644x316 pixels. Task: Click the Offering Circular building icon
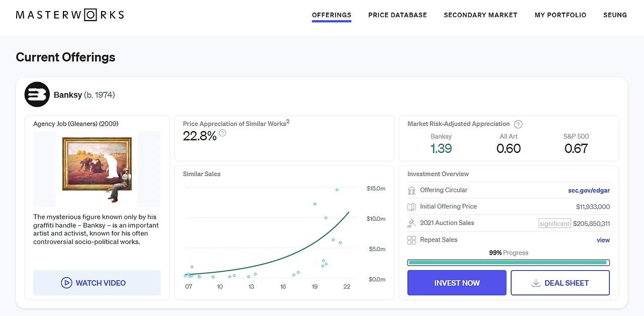click(x=412, y=190)
